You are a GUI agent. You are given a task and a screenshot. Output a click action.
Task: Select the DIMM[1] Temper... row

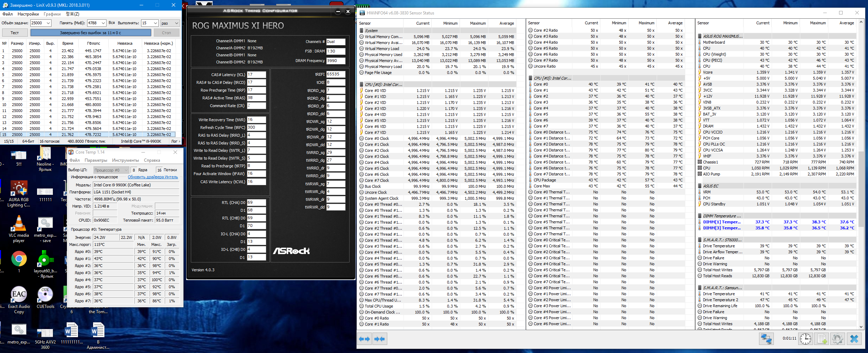pyautogui.click(x=776, y=222)
